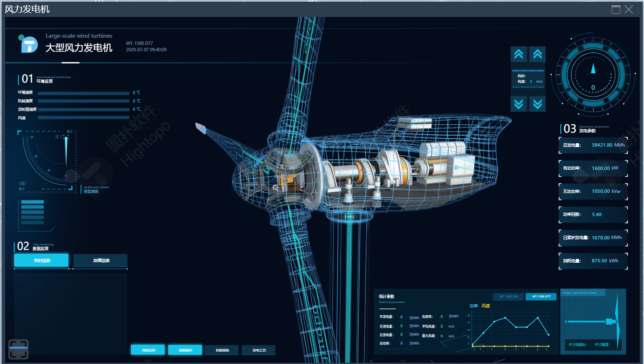The image size is (644, 364).
Task: Click the variable-pitch system arc gauge
Action: (47, 161)
